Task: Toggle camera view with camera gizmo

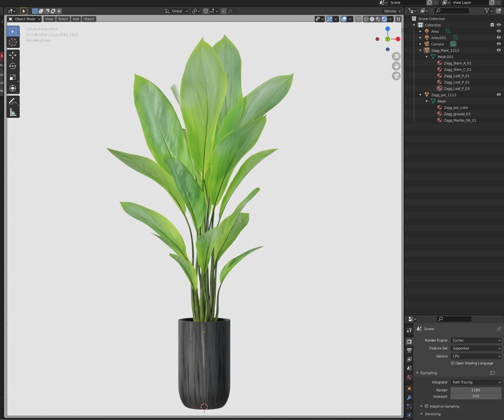Action: pyautogui.click(x=396, y=76)
